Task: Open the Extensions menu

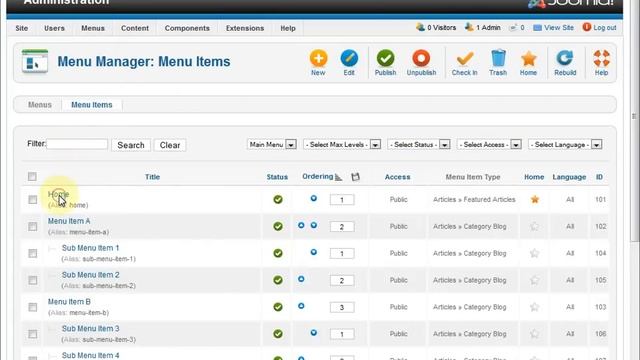Action: click(245, 28)
